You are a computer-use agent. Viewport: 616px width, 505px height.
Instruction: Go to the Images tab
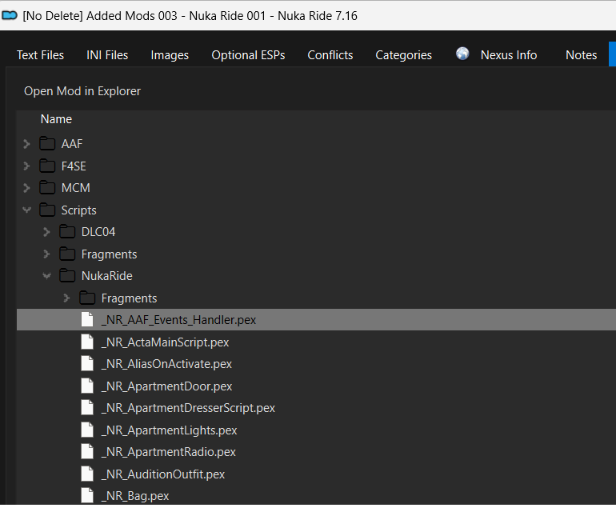170,55
